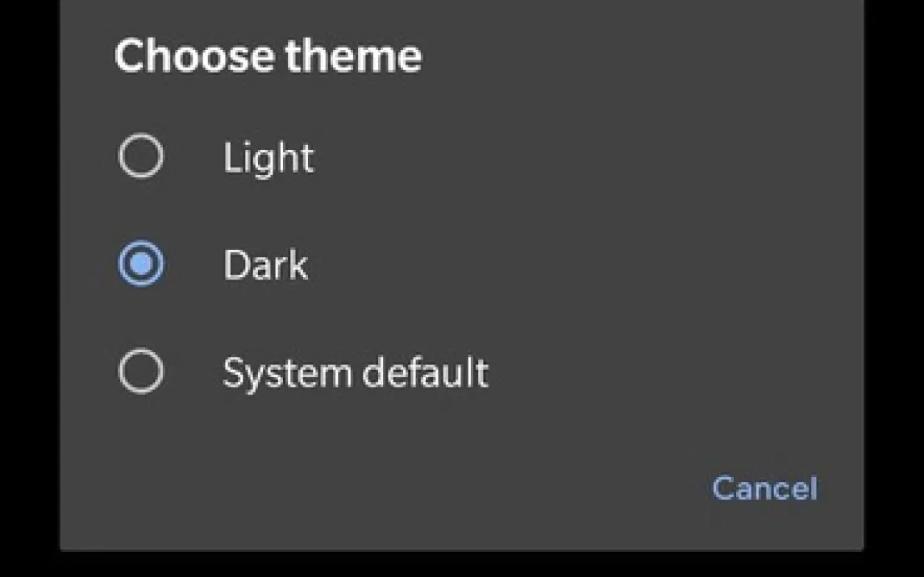Click the blue dot inside the Dark radio
Screen dimensions: 924x577
coord(141,264)
